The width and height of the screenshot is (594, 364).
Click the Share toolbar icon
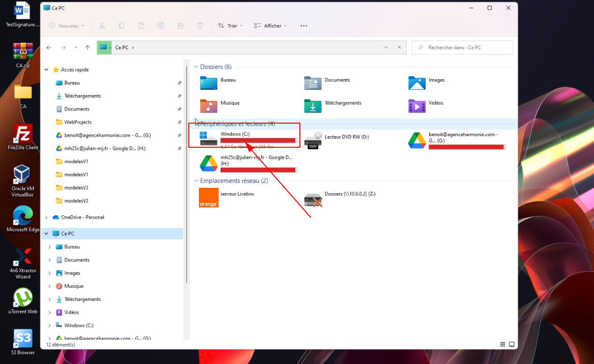coord(181,26)
